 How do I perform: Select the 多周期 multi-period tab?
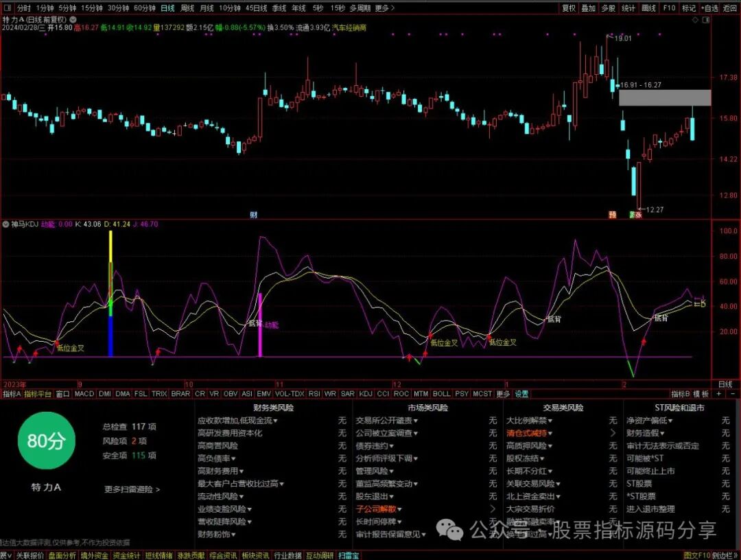pyautogui.click(x=360, y=8)
